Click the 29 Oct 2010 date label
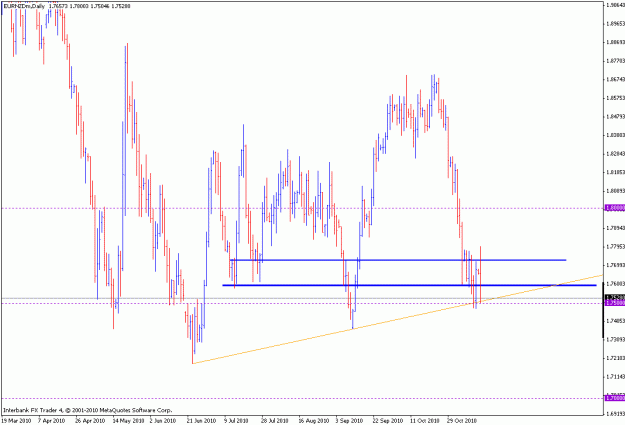Image resolution: width=625 pixels, height=425 pixels. (462, 421)
